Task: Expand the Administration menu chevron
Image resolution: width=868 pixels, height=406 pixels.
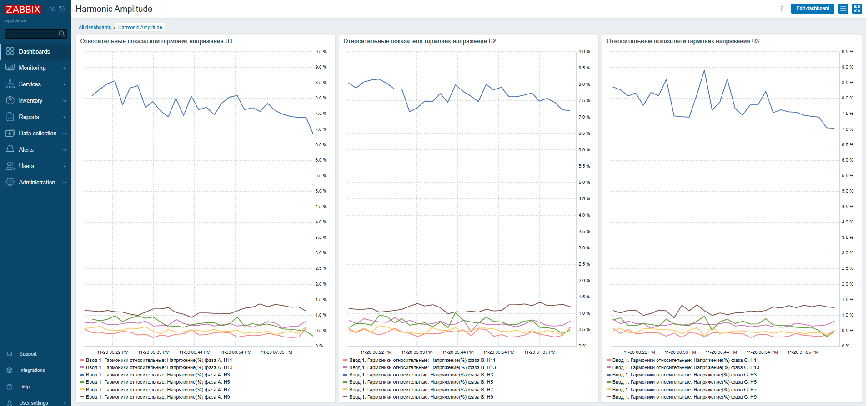Action: tap(65, 183)
